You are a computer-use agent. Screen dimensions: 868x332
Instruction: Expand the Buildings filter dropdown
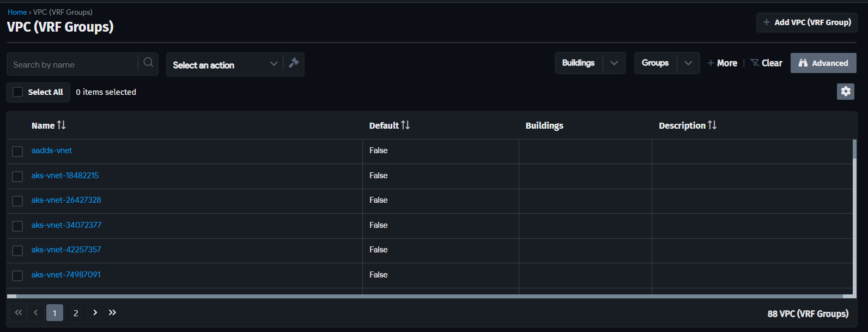pyautogui.click(x=614, y=63)
